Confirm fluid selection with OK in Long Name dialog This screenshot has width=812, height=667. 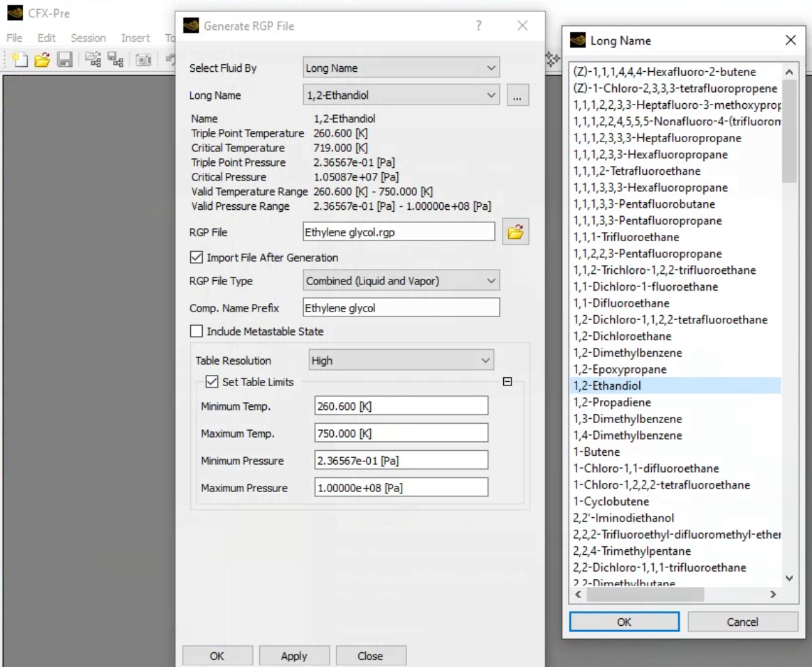click(624, 621)
